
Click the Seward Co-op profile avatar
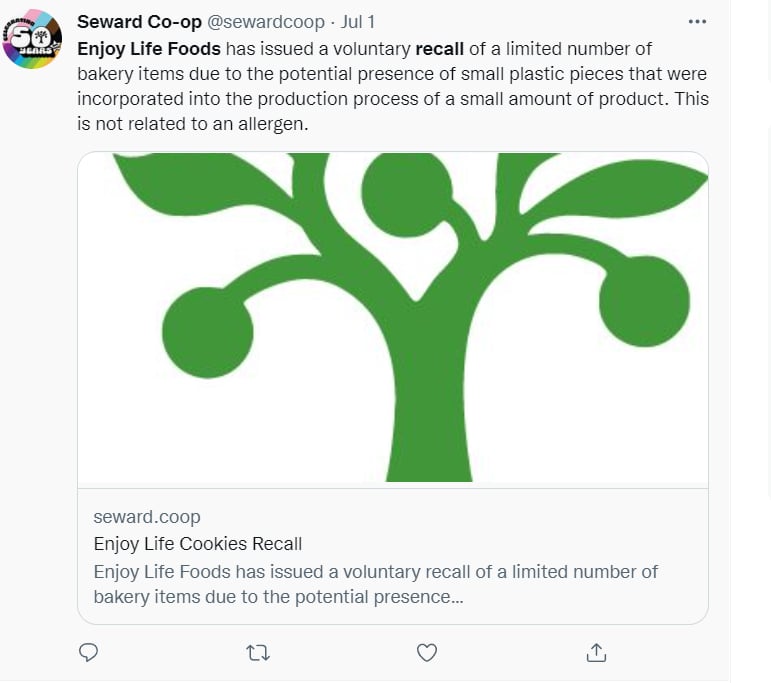(x=33, y=39)
